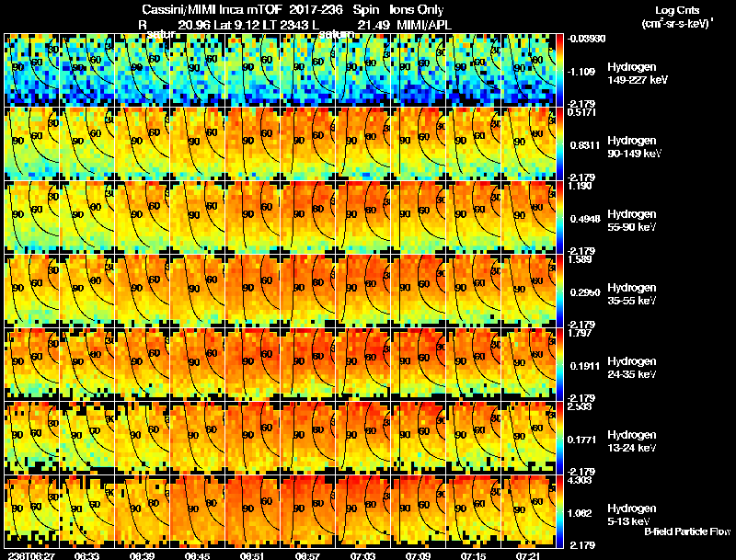Click the color bar beside Hydrogen 35-55 keV
Screen dimensions: 736x560
coord(559,291)
